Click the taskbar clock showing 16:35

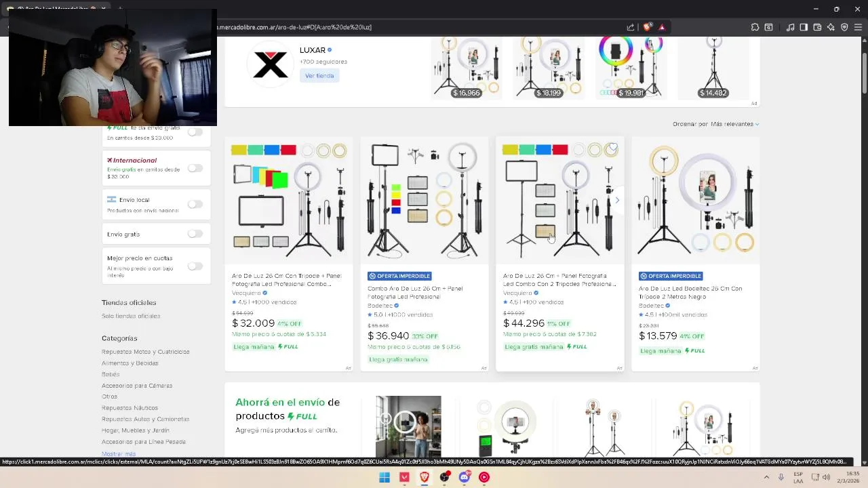[848, 477]
